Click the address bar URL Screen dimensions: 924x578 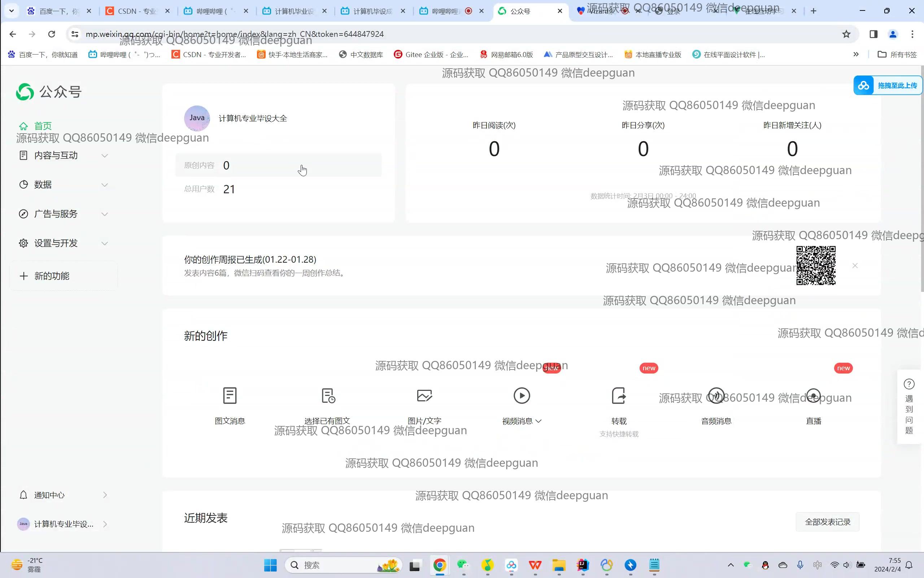235,34
